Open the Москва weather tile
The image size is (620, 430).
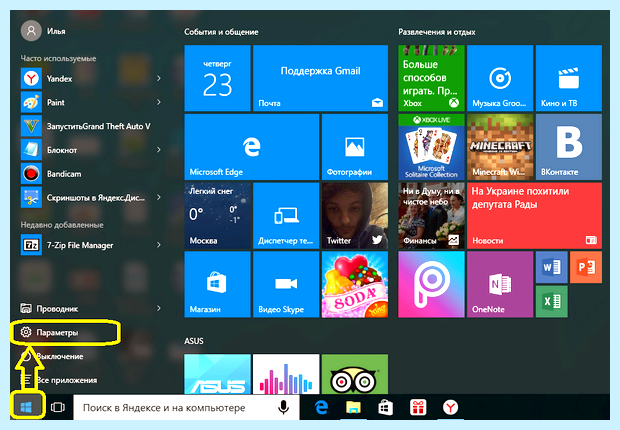(217, 216)
